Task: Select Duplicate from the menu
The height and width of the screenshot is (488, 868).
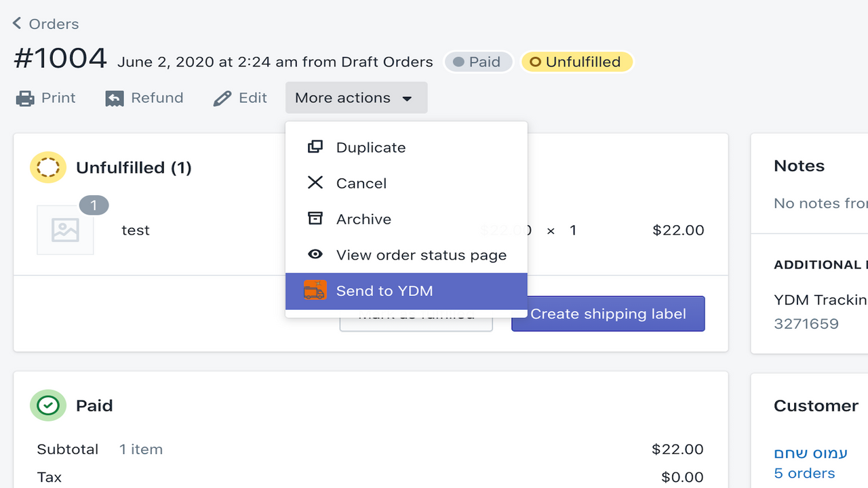Action: 406,147
